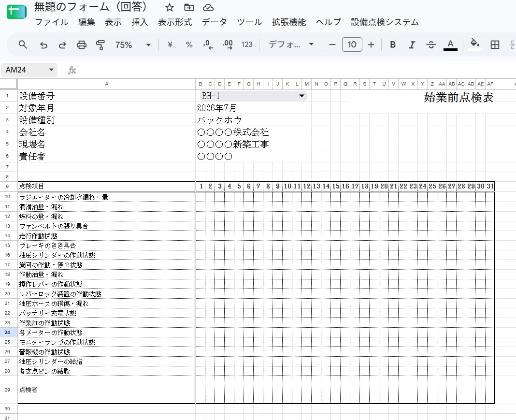Open the 設備点検システム custom menu
Image resolution: width=516 pixels, height=420 pixels.
tap(385, 22)
